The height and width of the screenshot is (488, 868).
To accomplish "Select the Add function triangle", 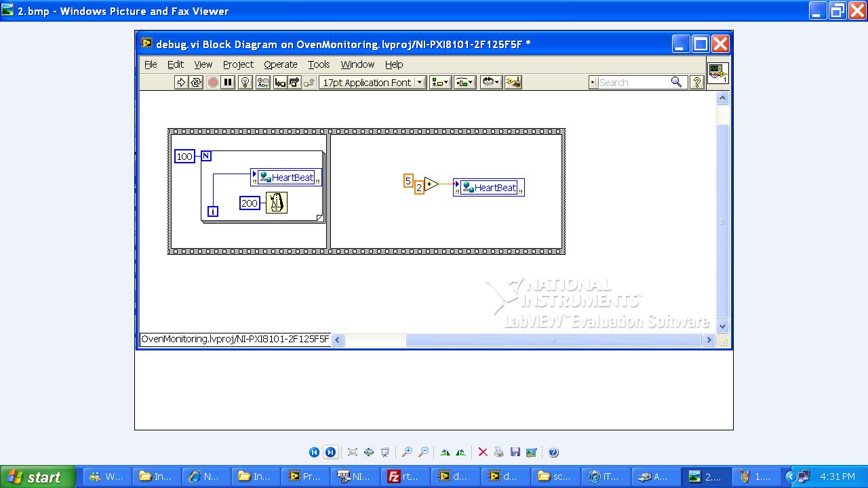I will [x=431, y=184].
